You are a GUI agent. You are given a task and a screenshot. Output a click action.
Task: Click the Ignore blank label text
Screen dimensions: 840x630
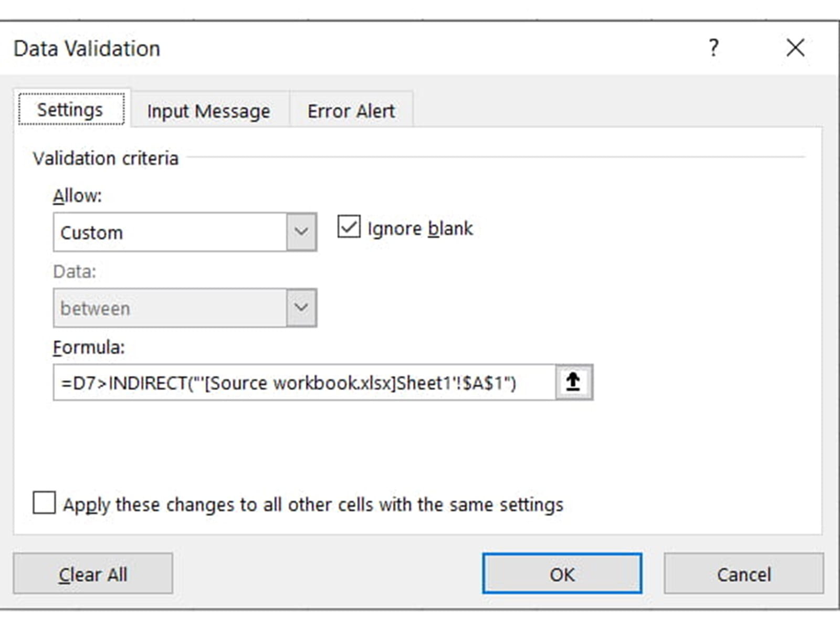pos(420,229)
